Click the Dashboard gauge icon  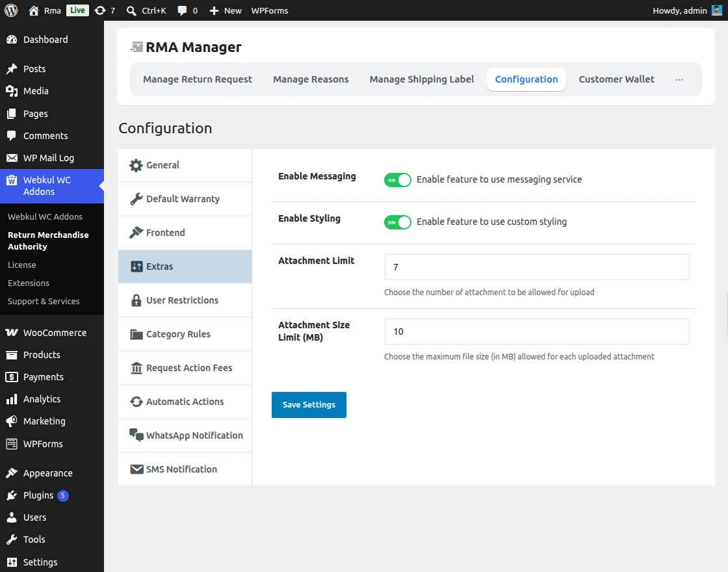pos(12,40)
